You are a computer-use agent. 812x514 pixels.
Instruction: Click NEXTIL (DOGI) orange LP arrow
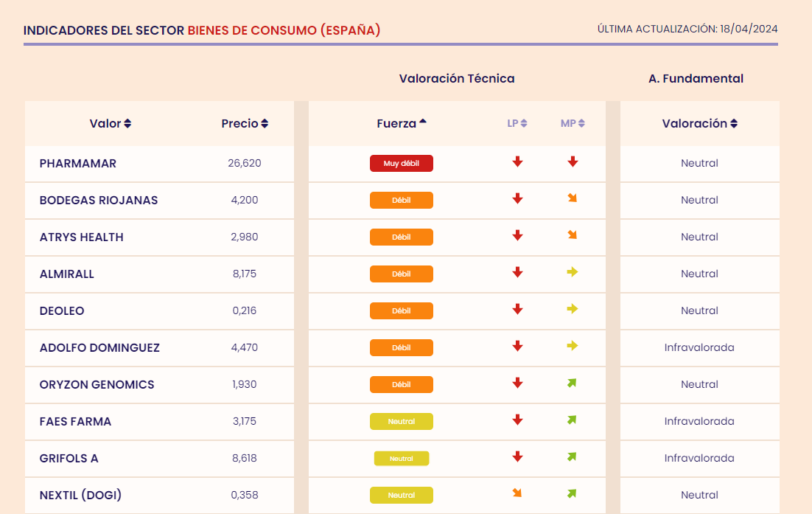tap(517, 493)
